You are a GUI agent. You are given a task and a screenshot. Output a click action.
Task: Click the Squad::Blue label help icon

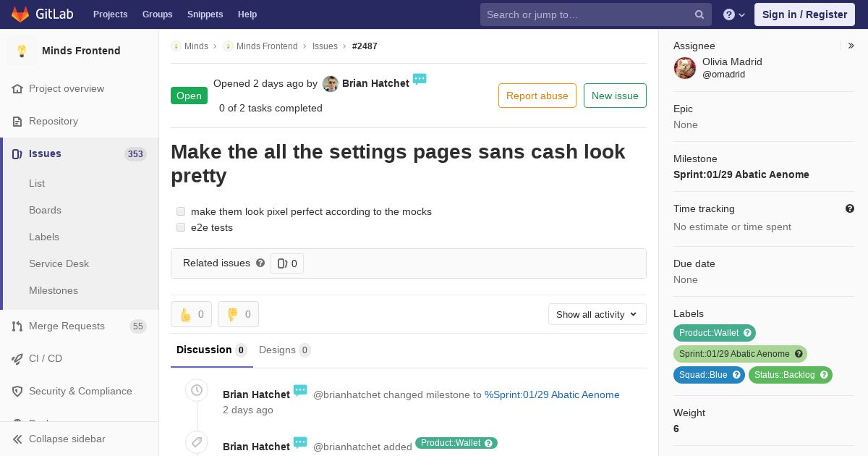pyautogui.click(x=736, y=375)
